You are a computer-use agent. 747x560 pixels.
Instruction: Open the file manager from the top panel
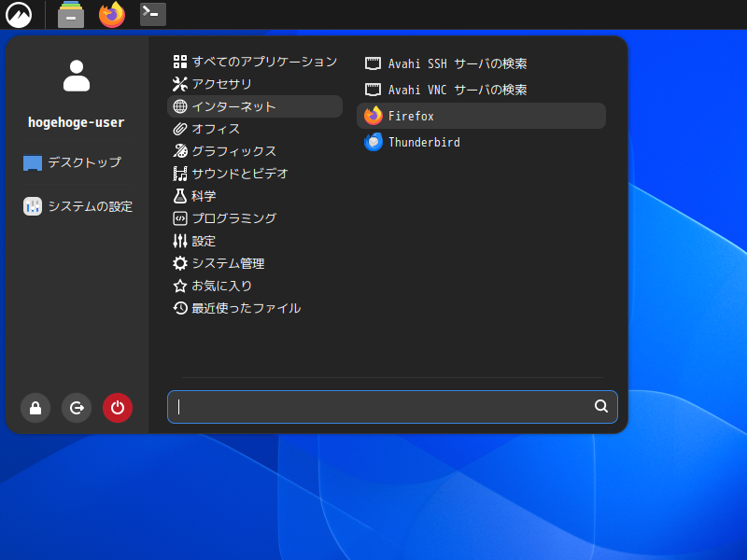(71, 14)
